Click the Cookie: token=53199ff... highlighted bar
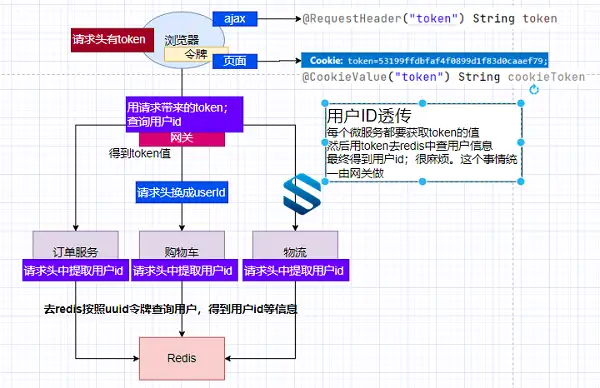The height and width of the screenshot is (388, 600). 425,60
